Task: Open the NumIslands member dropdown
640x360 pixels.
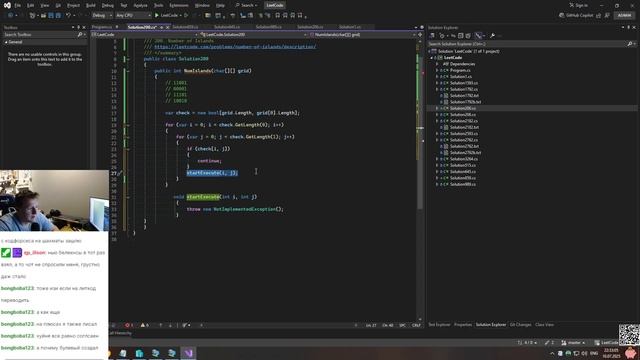Action: tap(362, 35)
